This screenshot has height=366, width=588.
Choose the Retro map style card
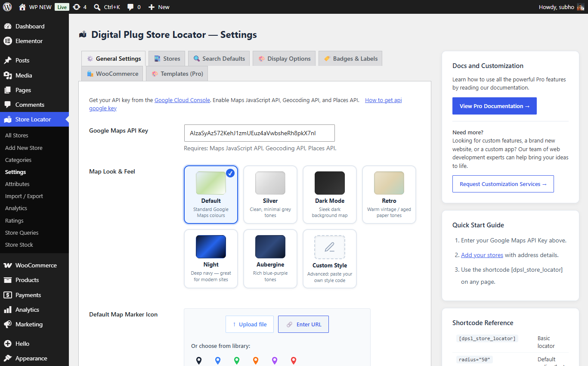[389, 195]
